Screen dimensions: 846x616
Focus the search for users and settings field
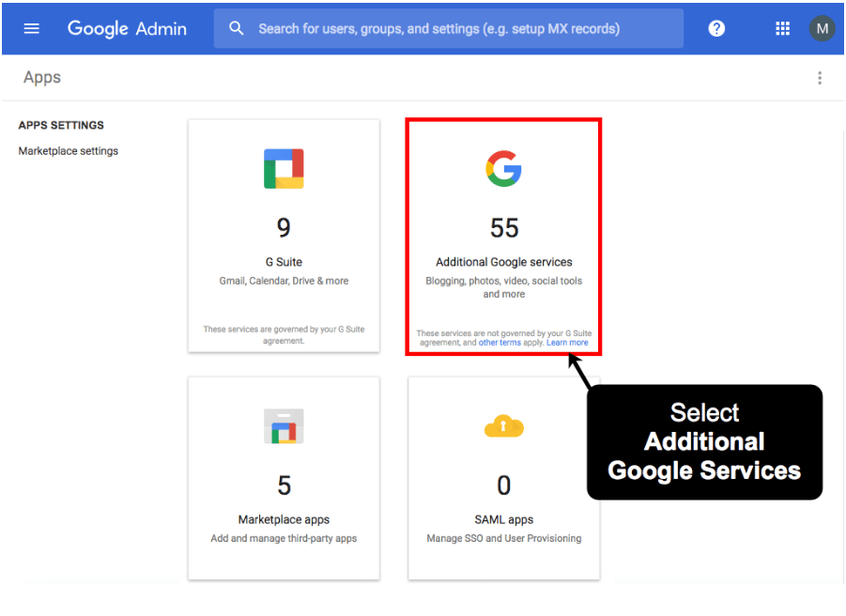click(x=449, y=28)
